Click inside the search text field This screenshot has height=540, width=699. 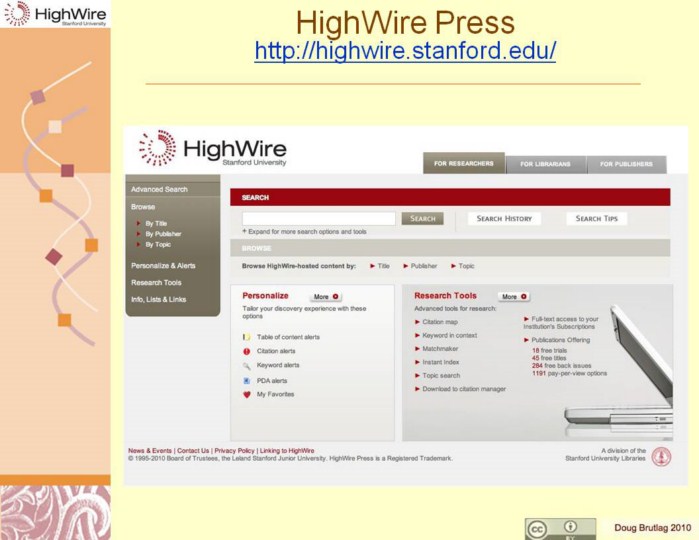pyautogui.click(x=318, y=218)
